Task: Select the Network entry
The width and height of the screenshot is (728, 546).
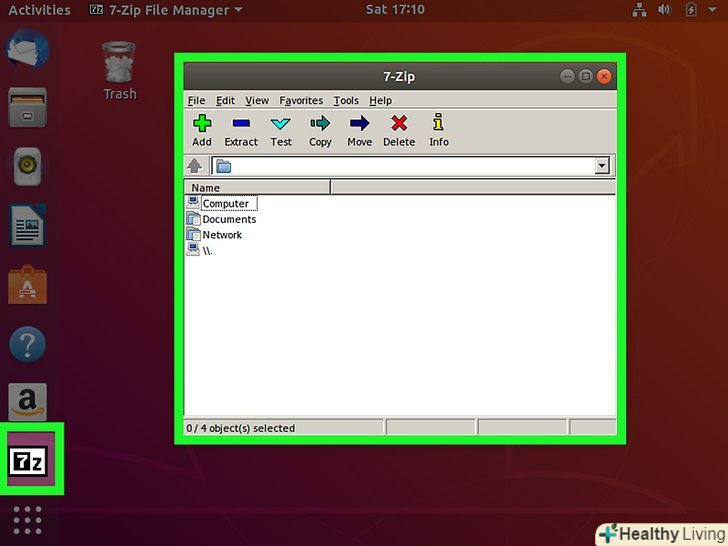Action: (222, 235)
